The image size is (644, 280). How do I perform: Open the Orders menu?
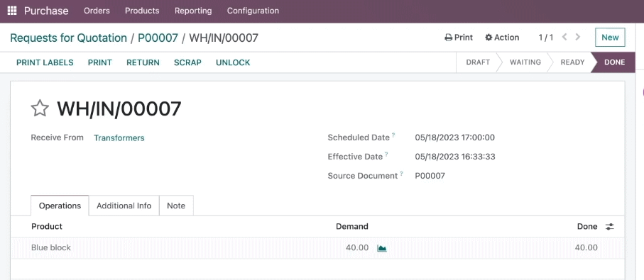point(97,11)
